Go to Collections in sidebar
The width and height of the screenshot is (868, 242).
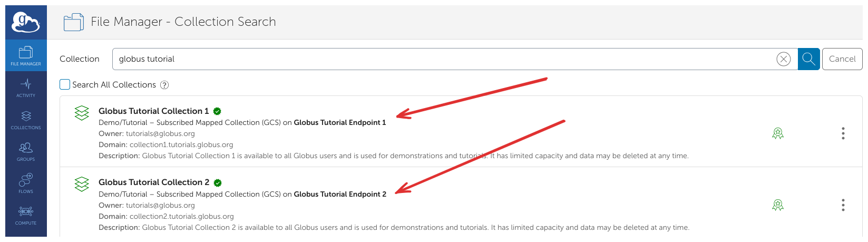[x=26, y=120]
